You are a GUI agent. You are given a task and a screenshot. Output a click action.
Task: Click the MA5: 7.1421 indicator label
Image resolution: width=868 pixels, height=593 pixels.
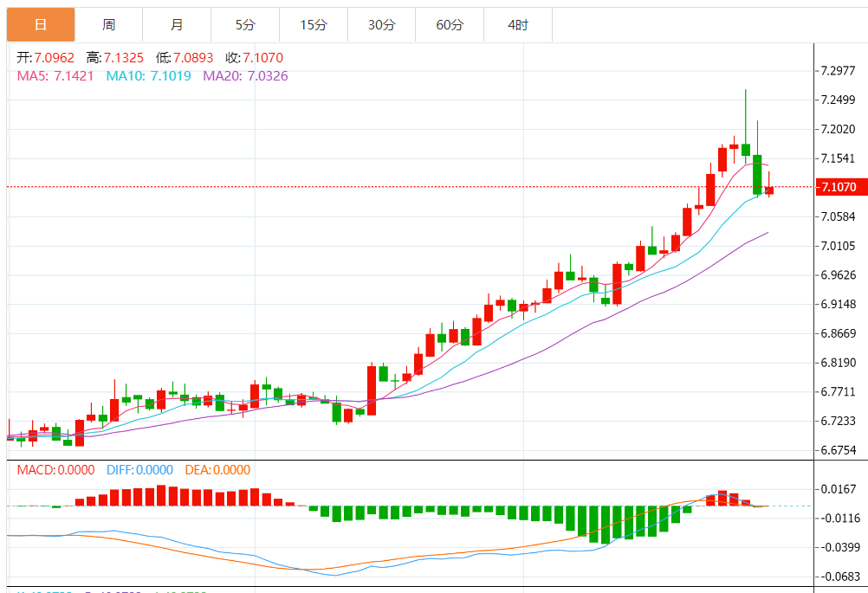55,76
